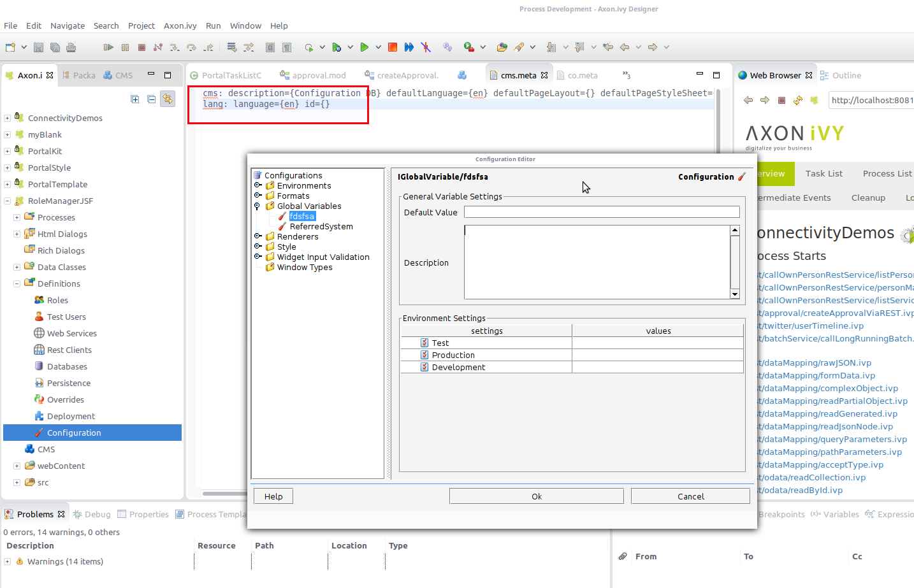
Task: Click the Open Type folder toolbar icon
Action: [502, 47]
